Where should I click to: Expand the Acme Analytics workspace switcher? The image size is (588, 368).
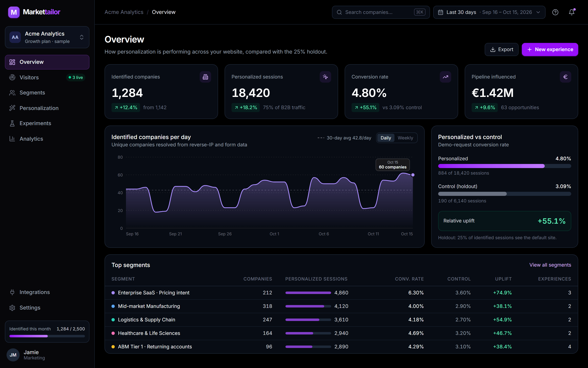(x=47, y=37)
